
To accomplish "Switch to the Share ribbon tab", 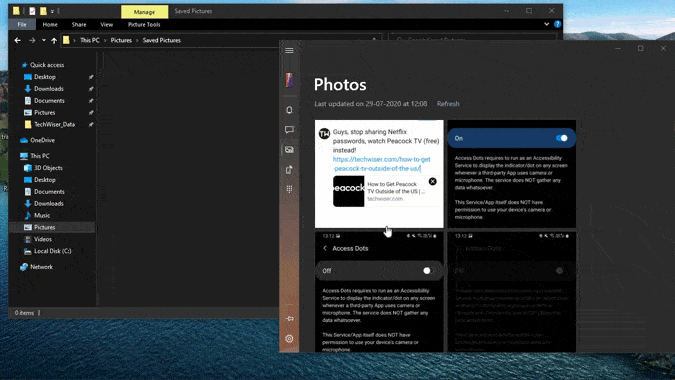I will point(79,25).
